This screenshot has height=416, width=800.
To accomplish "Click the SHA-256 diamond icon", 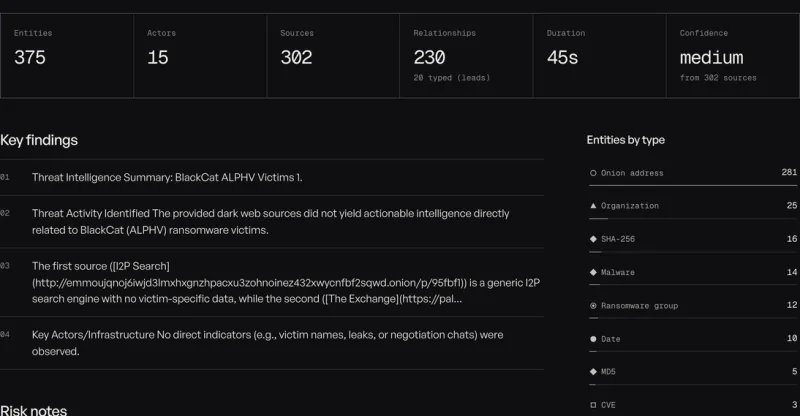I will click(x=593, y=239).
